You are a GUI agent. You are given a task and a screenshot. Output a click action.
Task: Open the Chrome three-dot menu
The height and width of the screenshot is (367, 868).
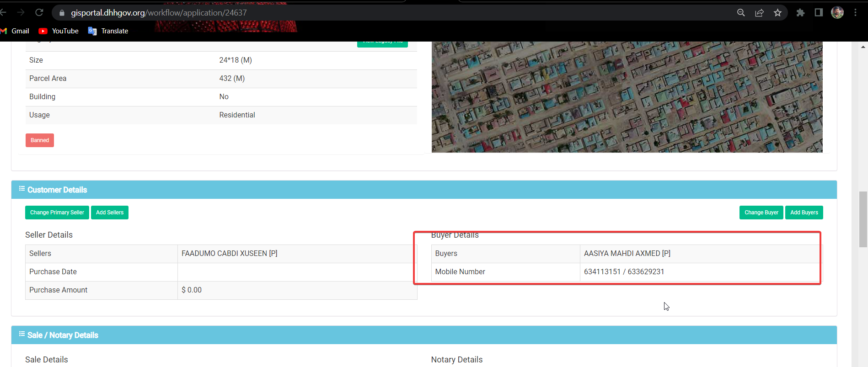pos(855,13)
